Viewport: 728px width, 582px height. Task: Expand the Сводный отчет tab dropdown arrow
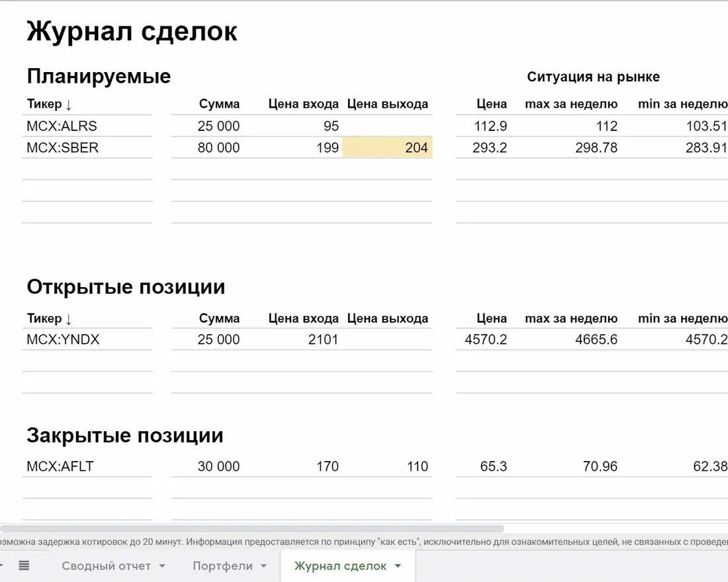162,565
